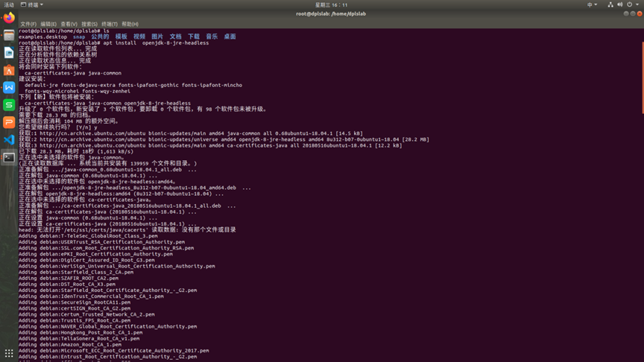Click the '[Y/n] y' prompt line

pos(58,127)
